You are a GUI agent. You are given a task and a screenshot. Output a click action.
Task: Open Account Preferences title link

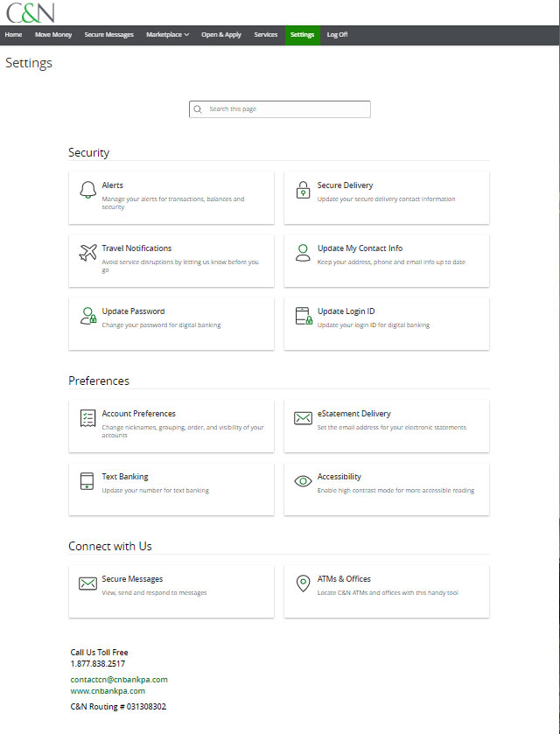(138, 413)
